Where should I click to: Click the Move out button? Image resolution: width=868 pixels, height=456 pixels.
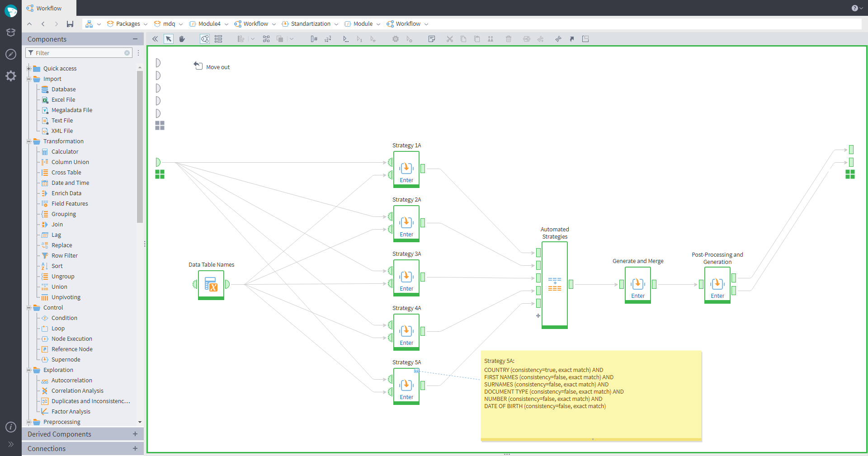click(212, 67)
